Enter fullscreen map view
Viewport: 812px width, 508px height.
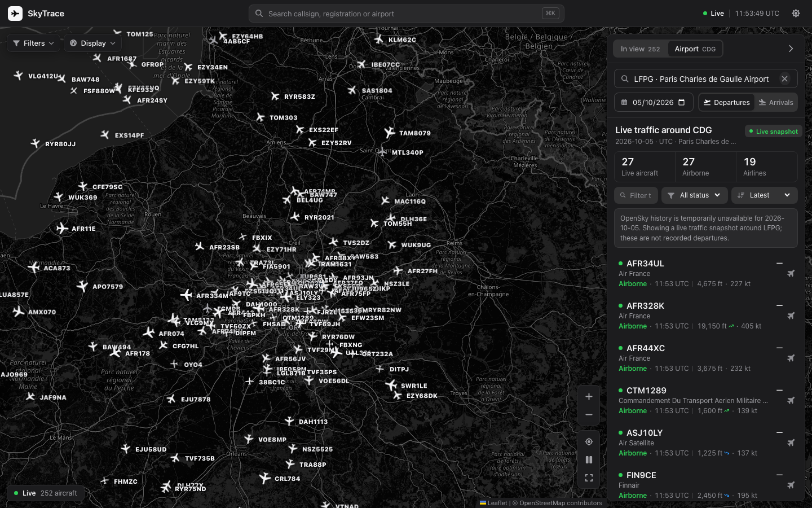tap(589, 478)
